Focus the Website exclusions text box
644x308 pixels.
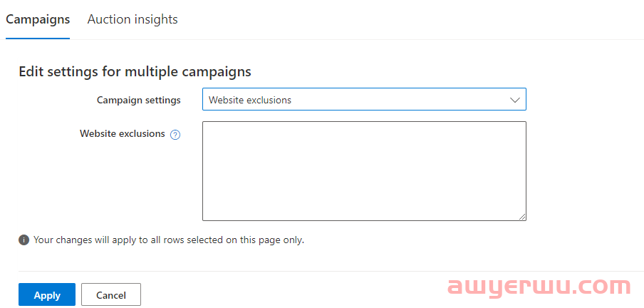tap(364, 171)
